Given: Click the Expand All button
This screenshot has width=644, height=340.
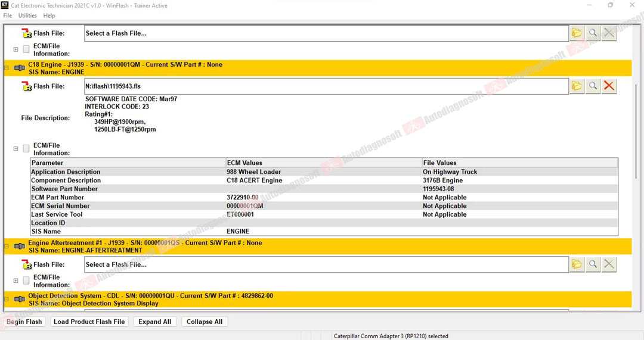Looking at the screenshot, I should tap(155, 322).
